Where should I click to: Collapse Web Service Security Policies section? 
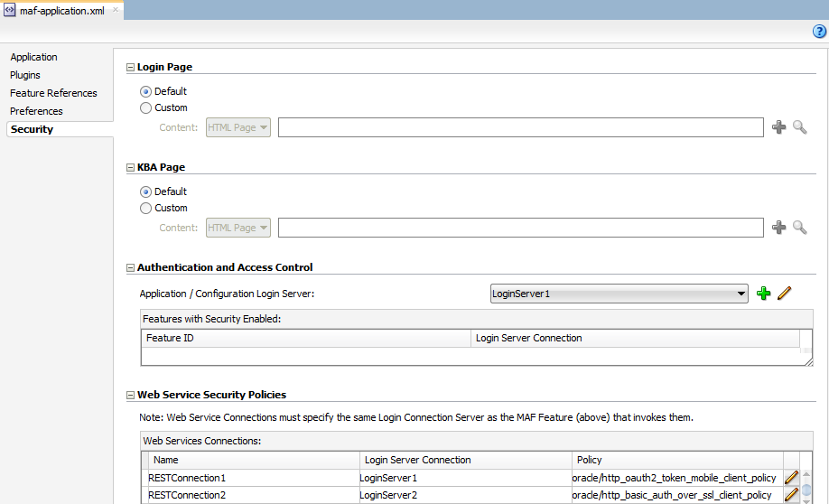(x=130, y=395)
